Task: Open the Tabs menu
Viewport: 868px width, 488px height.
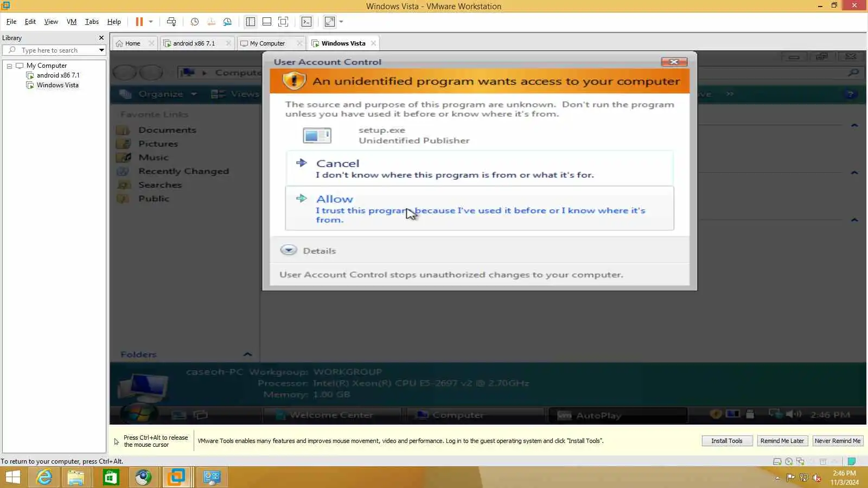Action: pyautogui.click(x=92, y=22)
